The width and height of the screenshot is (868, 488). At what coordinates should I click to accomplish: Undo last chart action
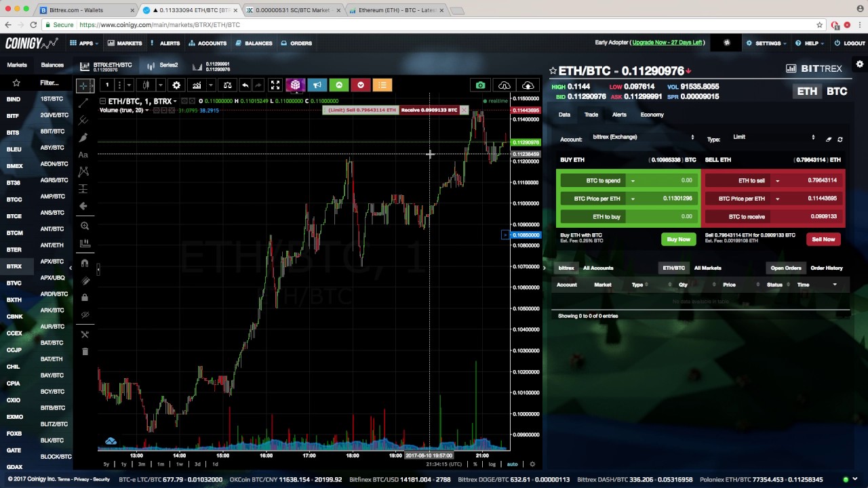tap(245, 85)
